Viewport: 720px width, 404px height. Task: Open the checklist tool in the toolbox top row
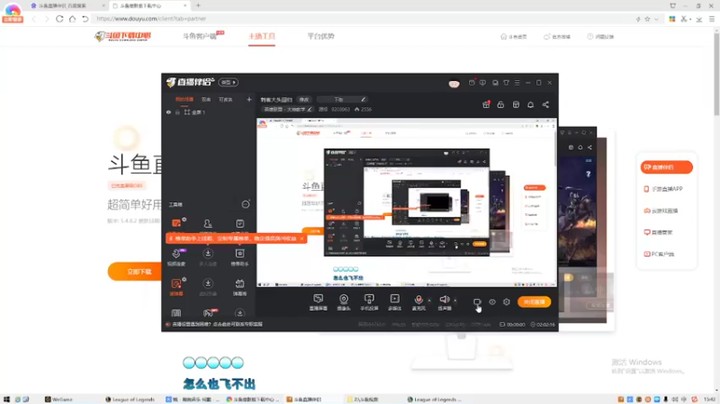[240, 224]
